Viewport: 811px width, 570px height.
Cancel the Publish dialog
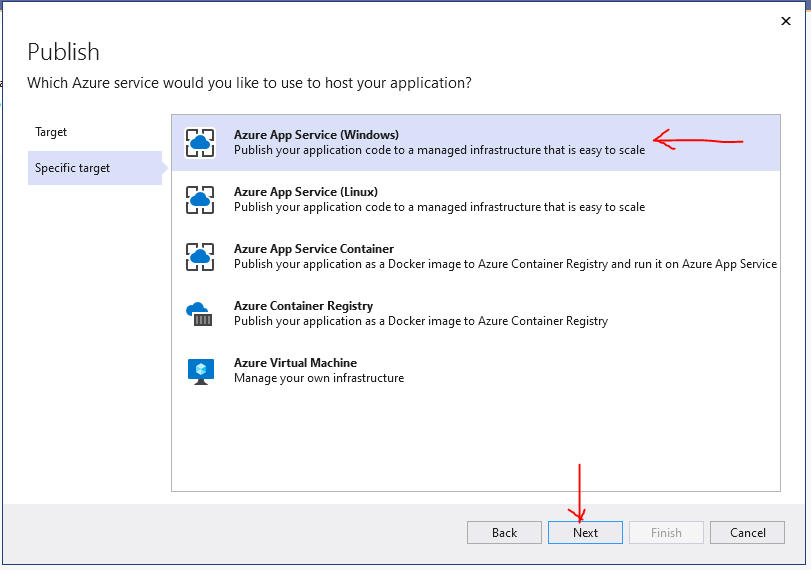click(x=747, y=532)
